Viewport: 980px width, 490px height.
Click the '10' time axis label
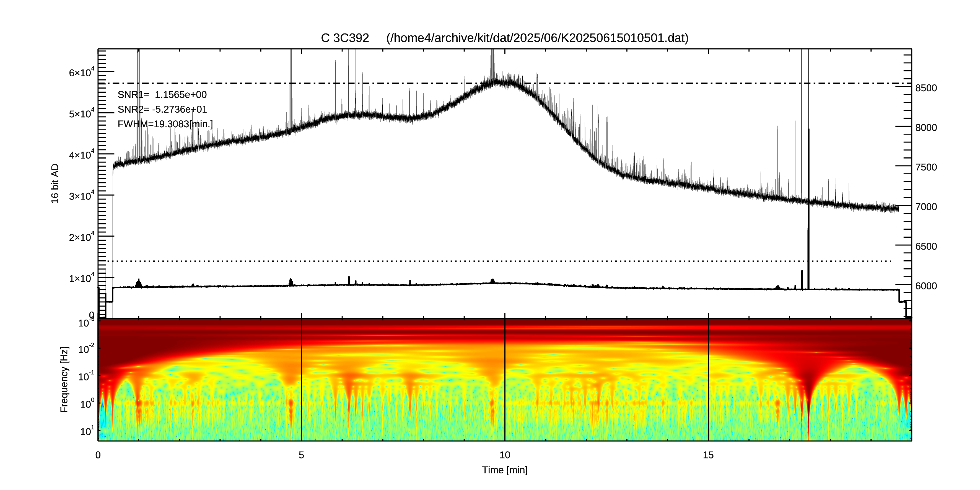(x=504, y=455)
